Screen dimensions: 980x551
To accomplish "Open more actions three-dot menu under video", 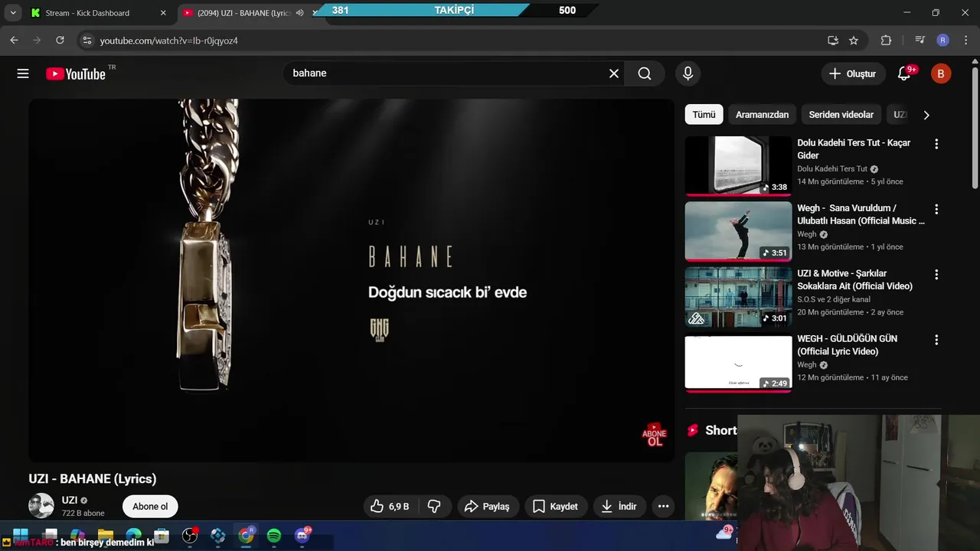I will pos(663,507).
